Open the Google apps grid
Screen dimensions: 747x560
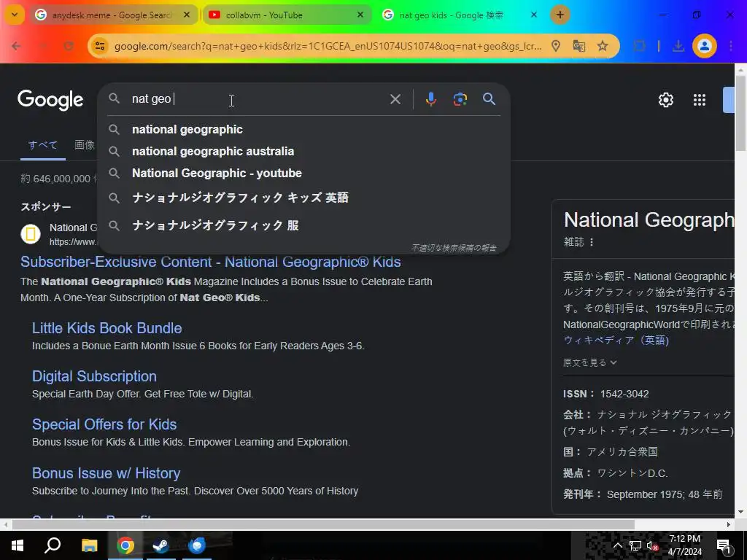pyautogui.click(x=700, y=100)
